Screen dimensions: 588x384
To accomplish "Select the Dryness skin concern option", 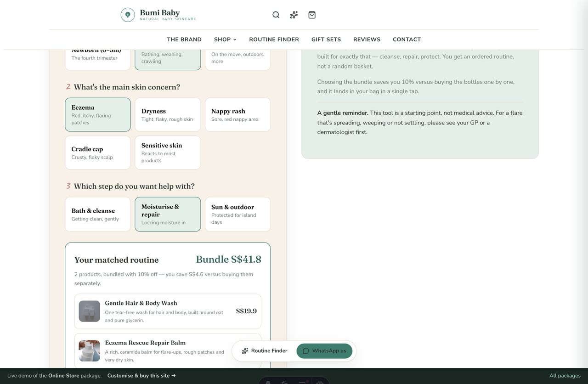I will pyautogui.click(x=168, y=115).
